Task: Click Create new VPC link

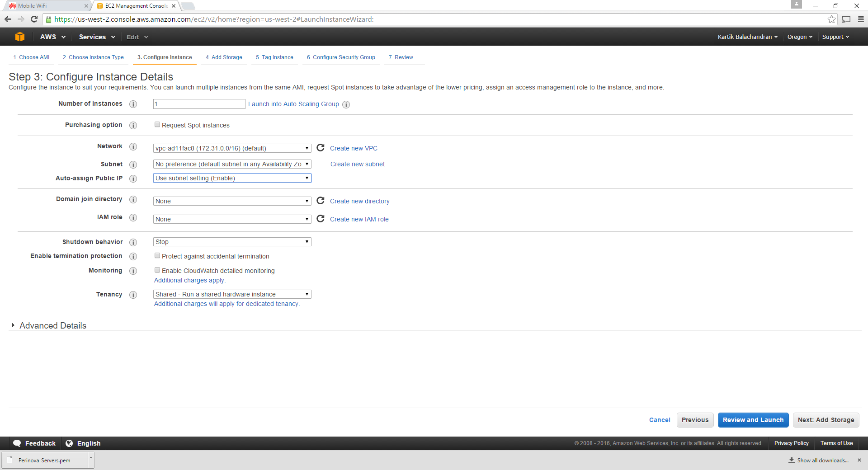Action: (354, 148)
